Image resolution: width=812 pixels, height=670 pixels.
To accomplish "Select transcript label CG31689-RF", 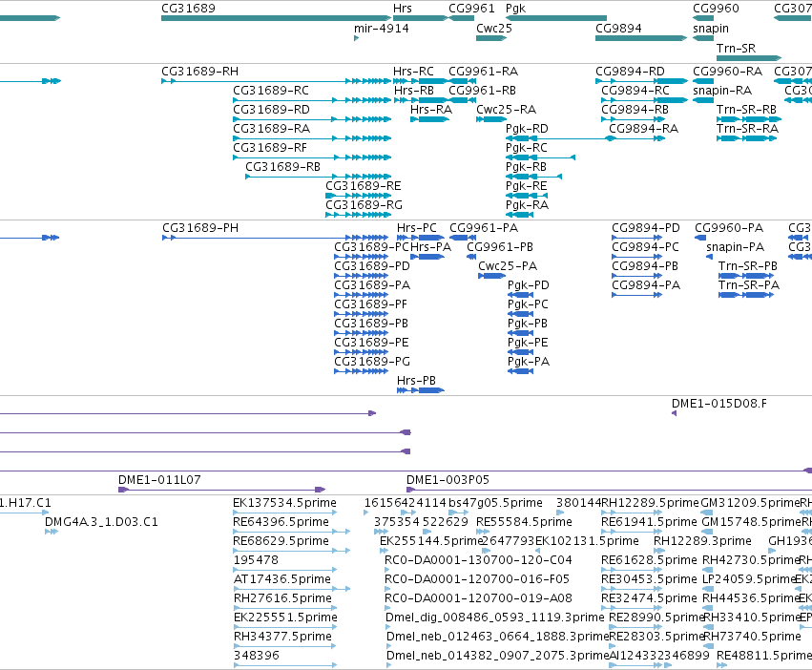I will (x=270, y=148).
